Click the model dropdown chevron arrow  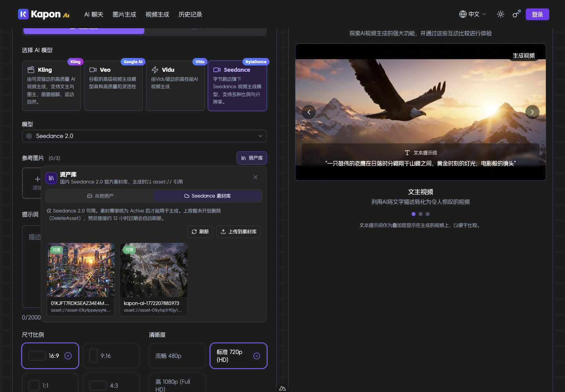point(261,136)
